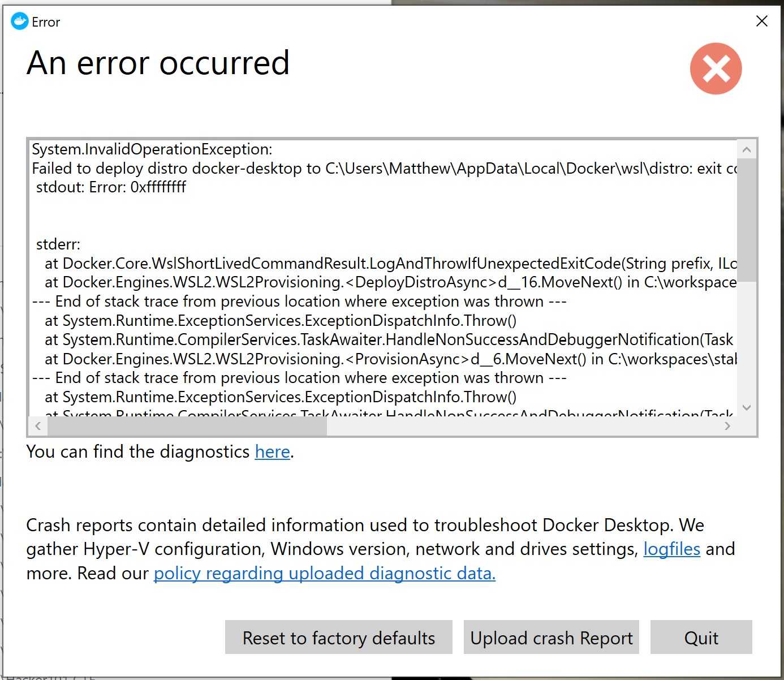Click the right arrow of horizontal scrollbar

pyautogui.click(x=727, y=426)
